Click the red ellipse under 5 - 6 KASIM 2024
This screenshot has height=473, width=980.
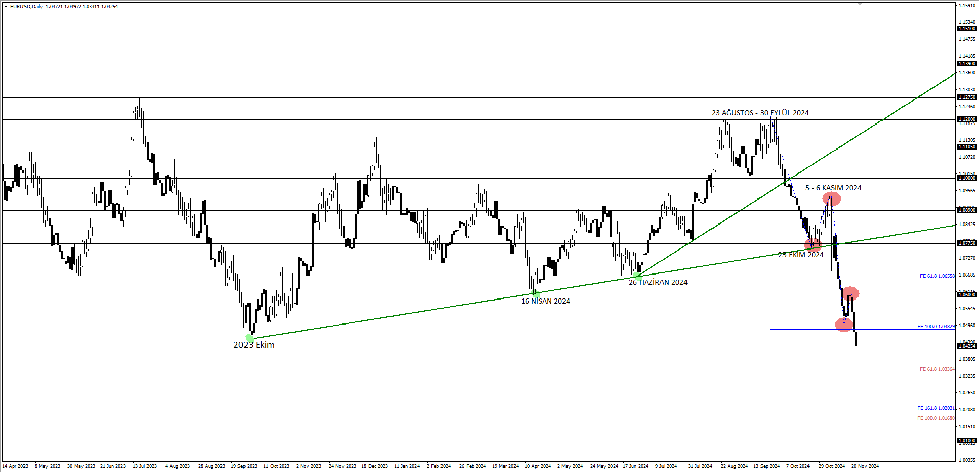(831, 199)
